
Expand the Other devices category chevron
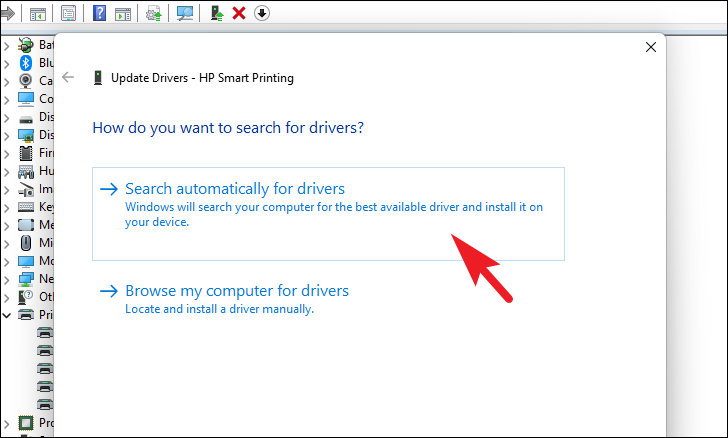coord(6,297)
